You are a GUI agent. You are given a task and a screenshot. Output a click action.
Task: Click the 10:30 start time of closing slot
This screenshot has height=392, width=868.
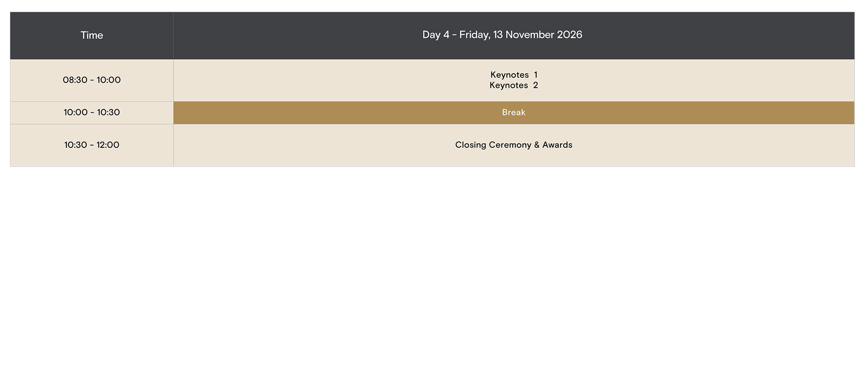(x=75, y=145)
